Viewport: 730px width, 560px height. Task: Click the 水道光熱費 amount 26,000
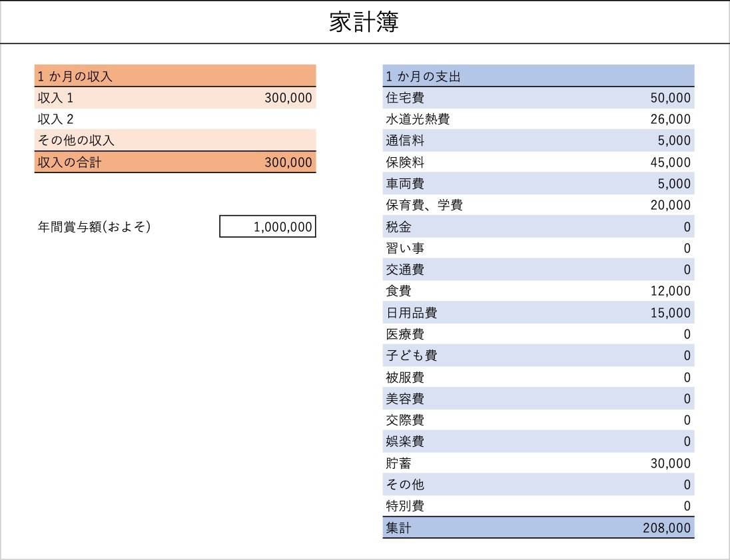671,119
